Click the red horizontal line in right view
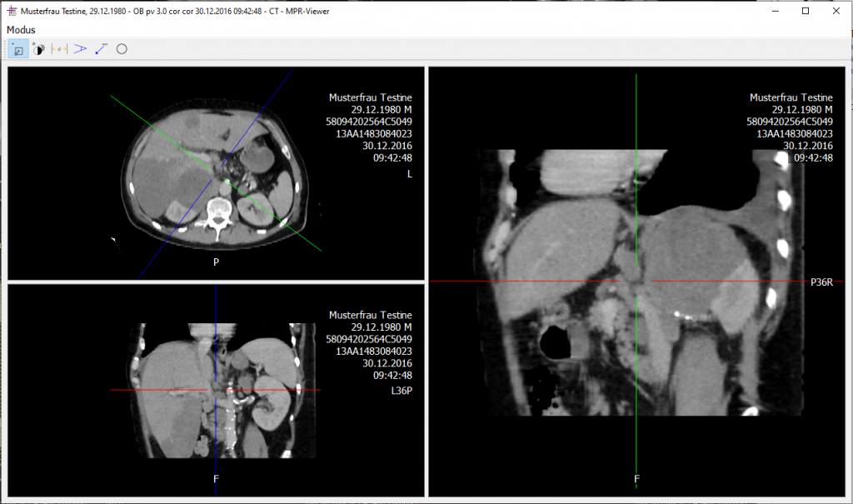Image resolution: width=853 pixels, height=504 pixels. pos(541,282)
